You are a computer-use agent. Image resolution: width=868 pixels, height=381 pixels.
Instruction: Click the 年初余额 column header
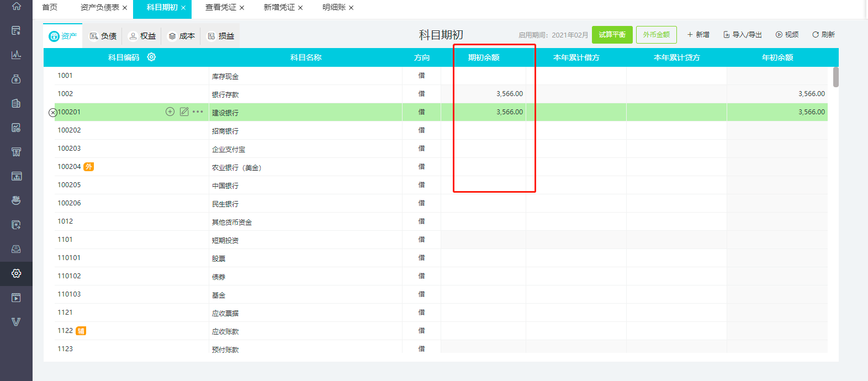[777, 57]
